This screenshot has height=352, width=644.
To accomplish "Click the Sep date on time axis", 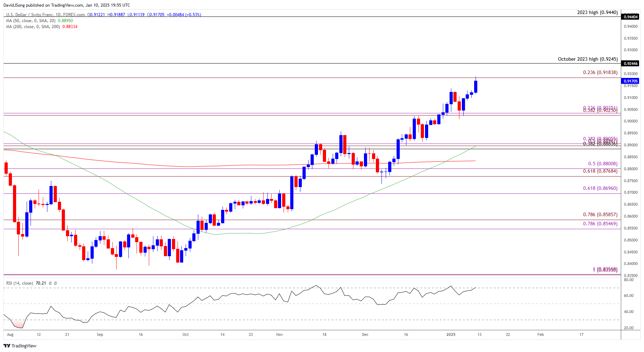I will (x=100, y=334).
